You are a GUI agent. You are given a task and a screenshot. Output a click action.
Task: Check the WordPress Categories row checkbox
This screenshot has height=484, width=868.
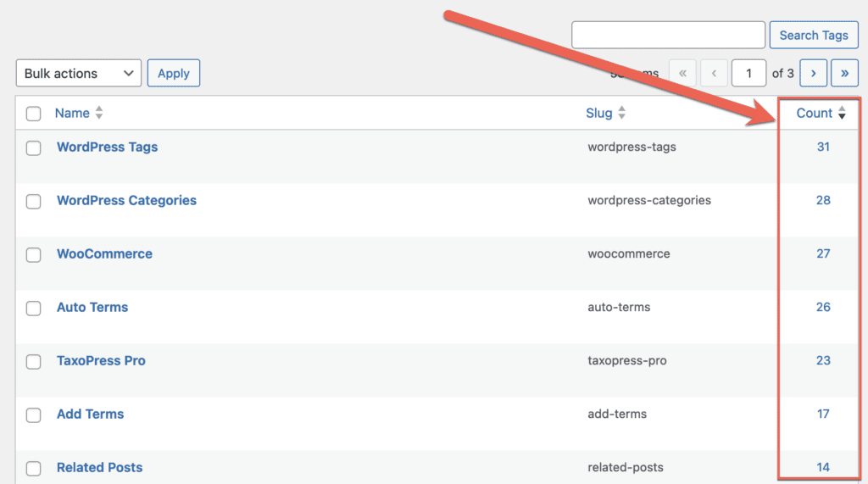tap(33, 201)
